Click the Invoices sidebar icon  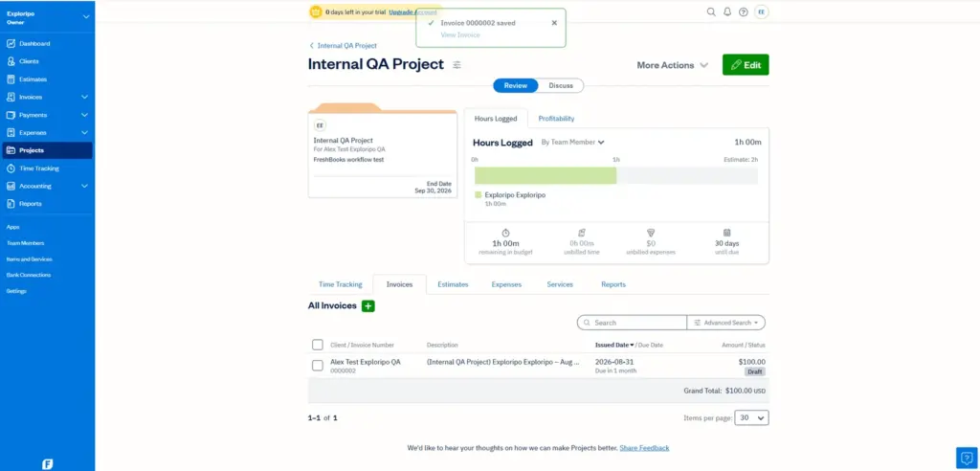11,97
